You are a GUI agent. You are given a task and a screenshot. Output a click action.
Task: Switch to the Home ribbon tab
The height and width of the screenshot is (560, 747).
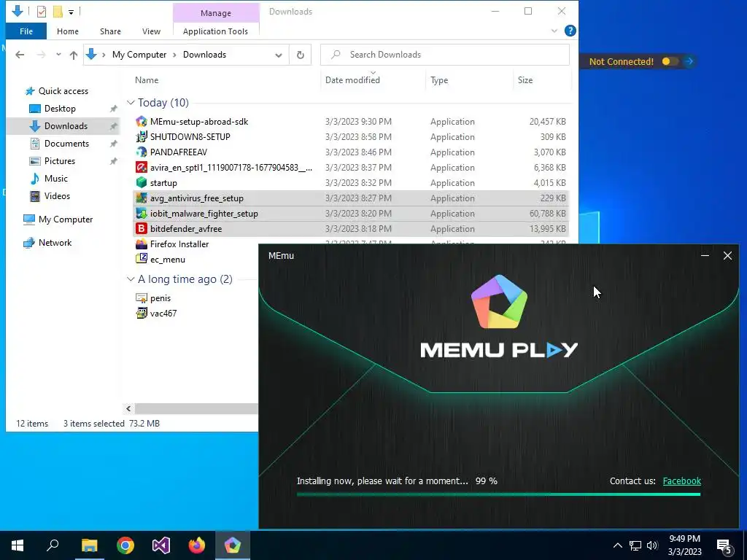[68, 31]
